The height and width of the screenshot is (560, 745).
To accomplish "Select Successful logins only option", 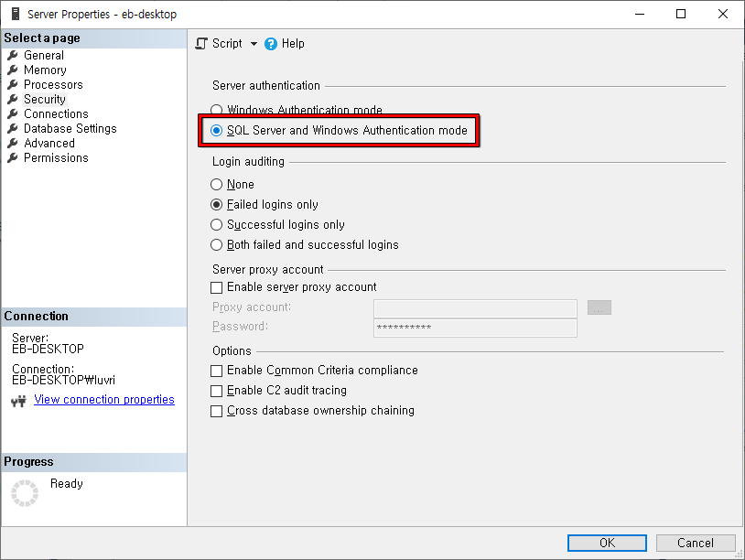I will [216, 225].
